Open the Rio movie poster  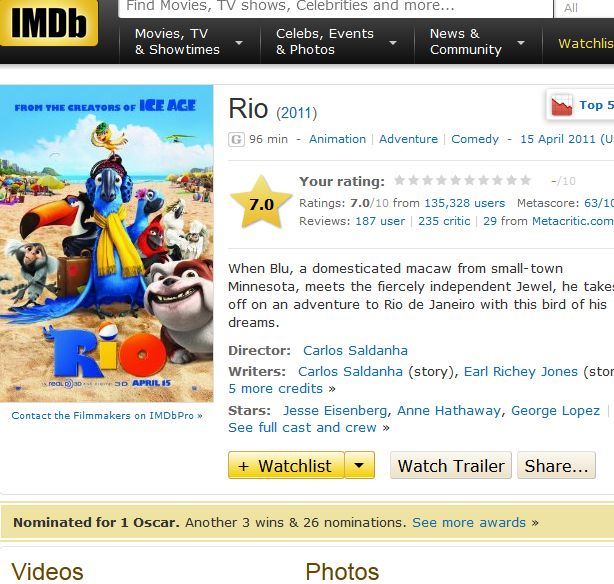point(107,243)
